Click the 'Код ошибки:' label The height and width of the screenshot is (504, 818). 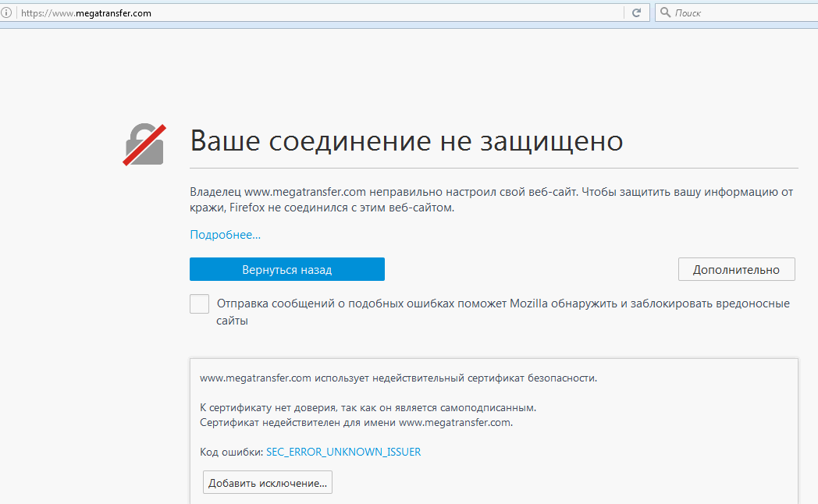[232, 452]
